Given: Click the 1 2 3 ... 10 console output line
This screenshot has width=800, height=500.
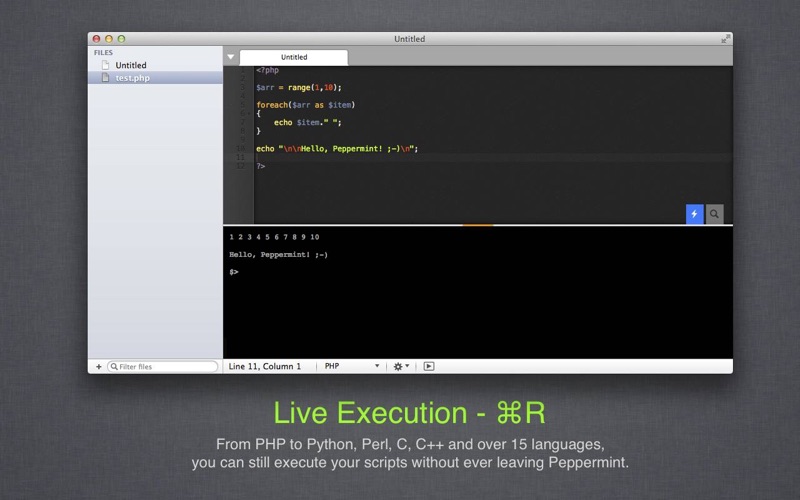Looking at the screenshot, I should (274, 237).
